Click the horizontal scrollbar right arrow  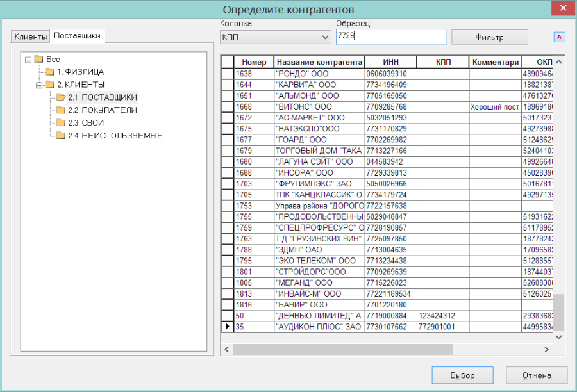point(546,349)
